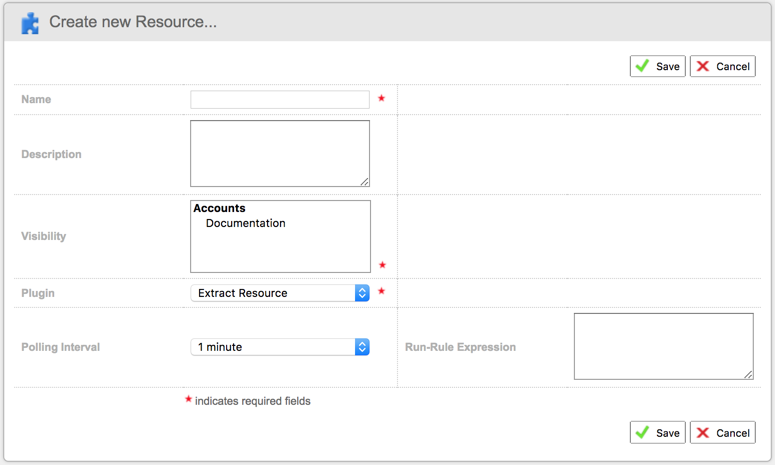Screen dimensions: 775x465
Task: Select Documentation in the Visibility list
Action: click(x=246, y=223)
